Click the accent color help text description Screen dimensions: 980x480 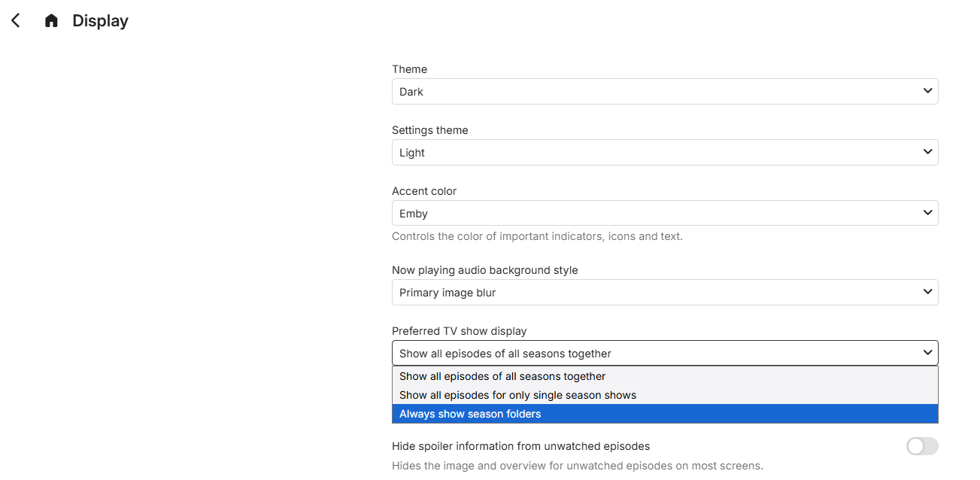pyautogui.click(x=537, y=236)
